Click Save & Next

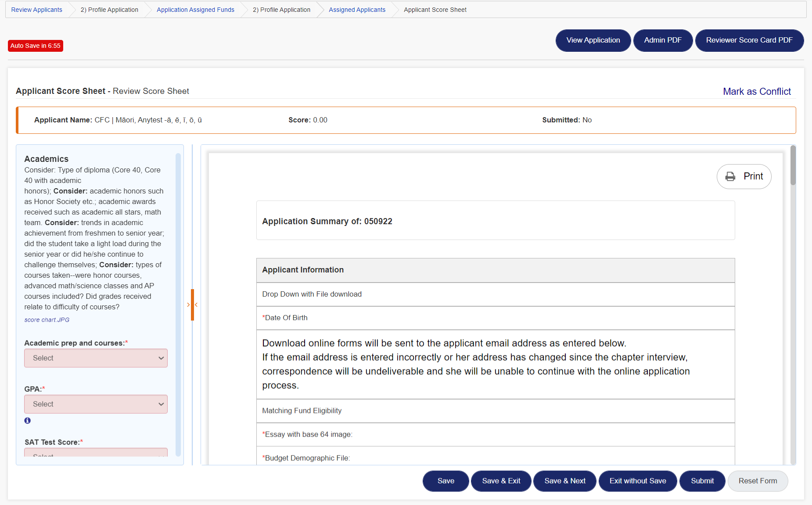click(564, 481)
